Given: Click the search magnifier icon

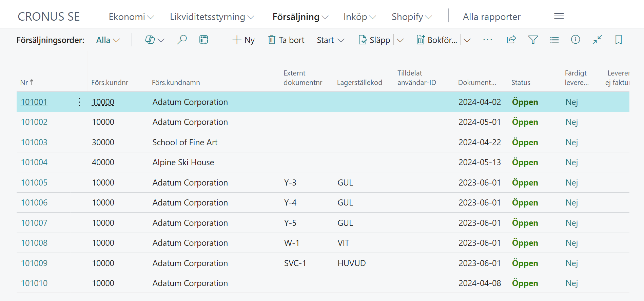Looking at the screenshot, I should (182, 40).
